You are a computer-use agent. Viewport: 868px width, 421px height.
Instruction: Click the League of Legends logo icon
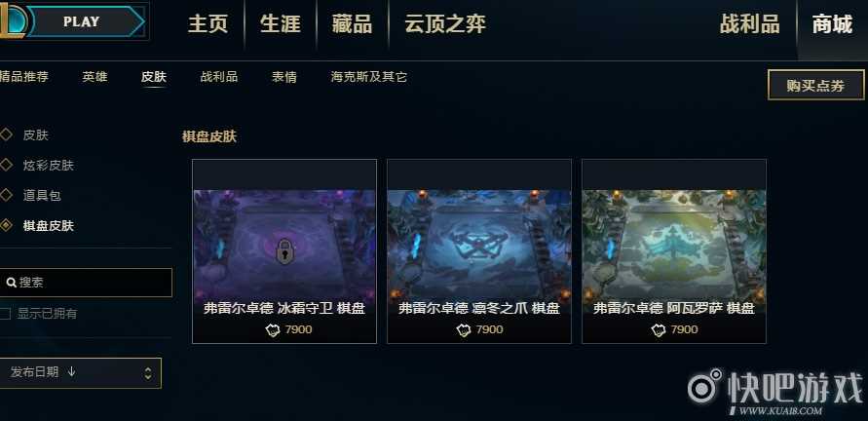(11, 21)
